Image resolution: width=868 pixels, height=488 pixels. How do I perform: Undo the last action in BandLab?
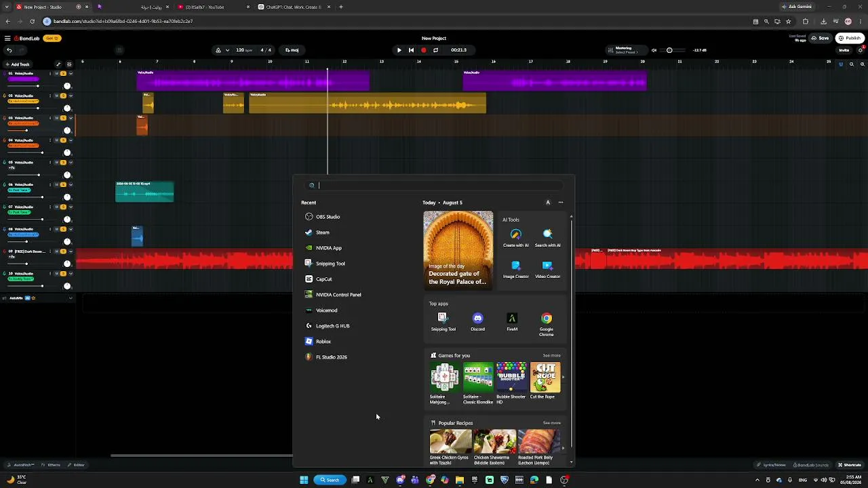click(9, 50)
